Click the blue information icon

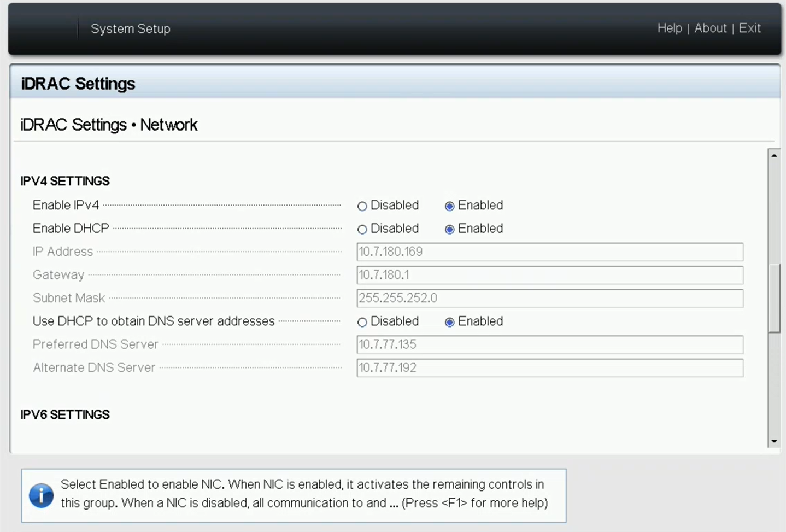[41, 495]
